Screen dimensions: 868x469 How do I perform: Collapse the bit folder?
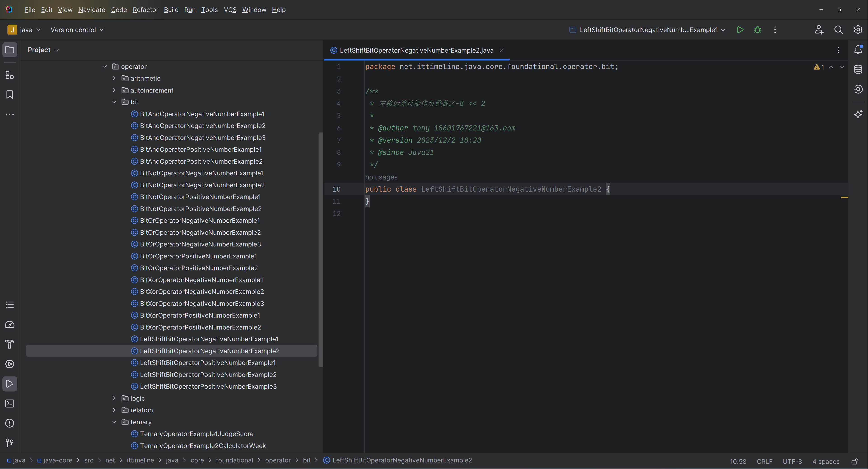point(114,102)
